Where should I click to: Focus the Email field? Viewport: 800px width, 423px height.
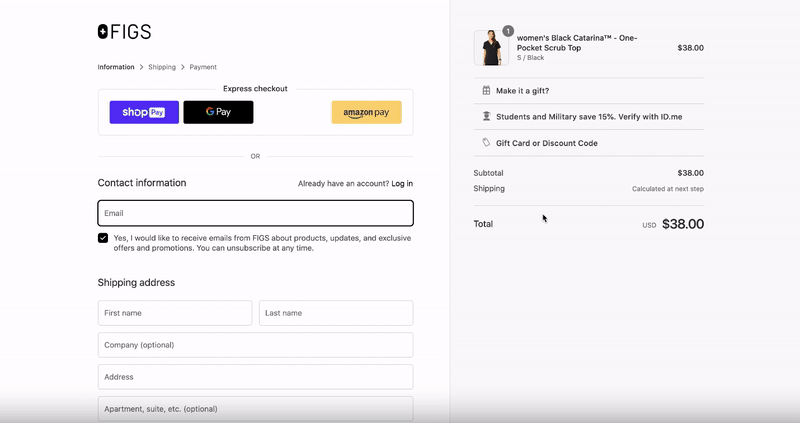255,213
